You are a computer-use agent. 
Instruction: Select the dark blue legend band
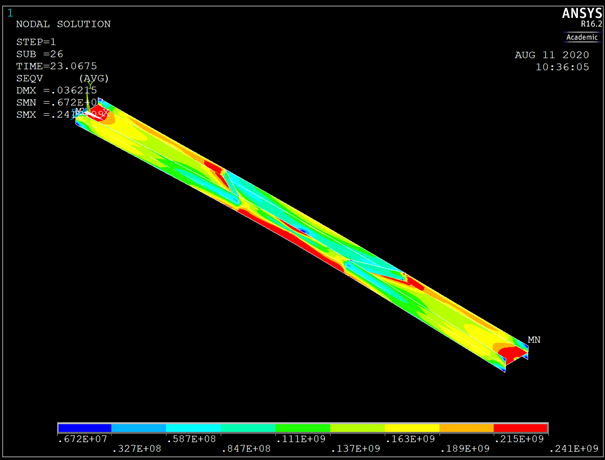click(x=84, y=428)
